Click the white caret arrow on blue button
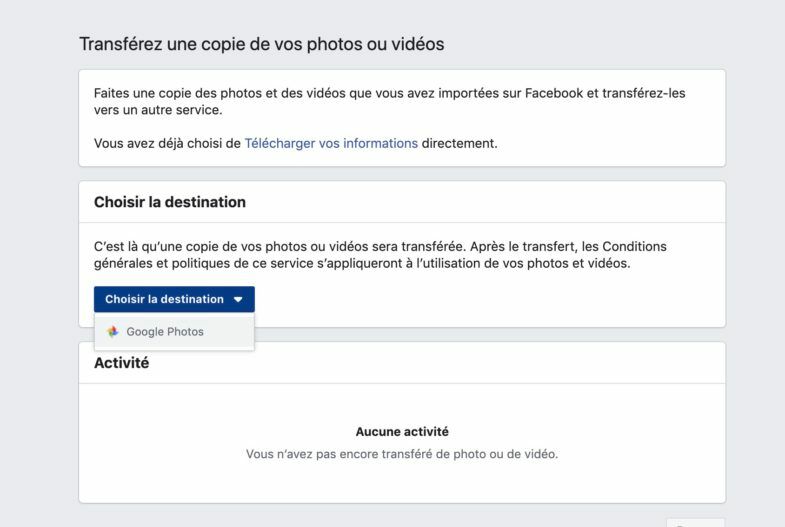This screenshot has width=785, height=527. (x=238, y=299)
